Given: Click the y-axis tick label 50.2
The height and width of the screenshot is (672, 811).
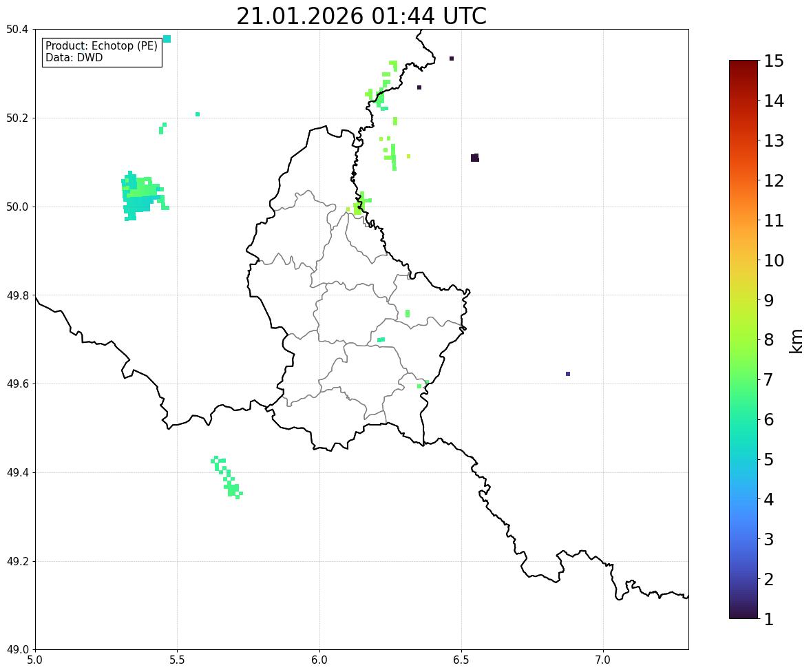Looking at the screenshot, I should (x=17, y=118).
